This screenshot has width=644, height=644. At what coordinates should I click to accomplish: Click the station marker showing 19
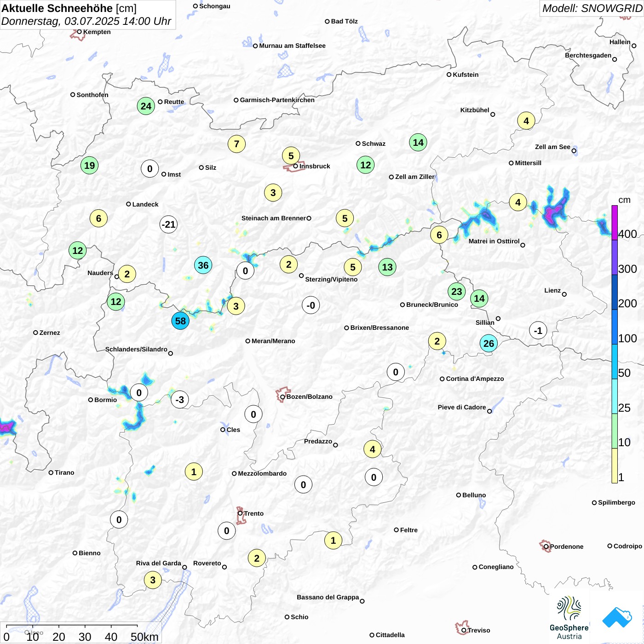point(89,166)
